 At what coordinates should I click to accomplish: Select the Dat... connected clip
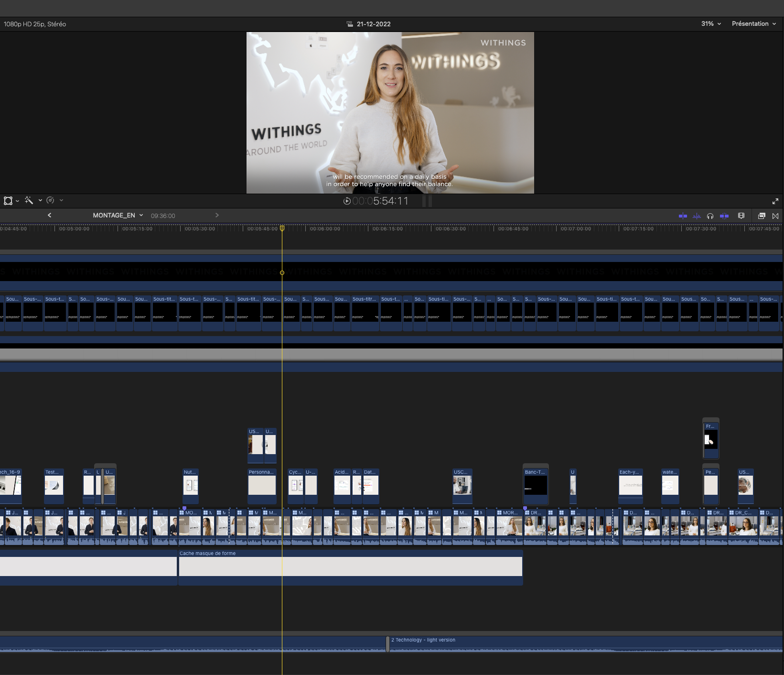(370, 486)
